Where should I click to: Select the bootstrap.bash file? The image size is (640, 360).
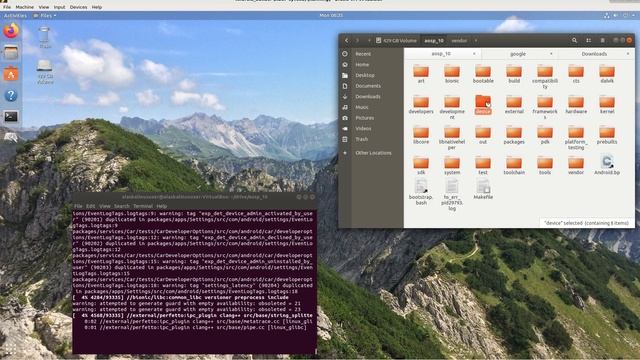click(421, 192)
